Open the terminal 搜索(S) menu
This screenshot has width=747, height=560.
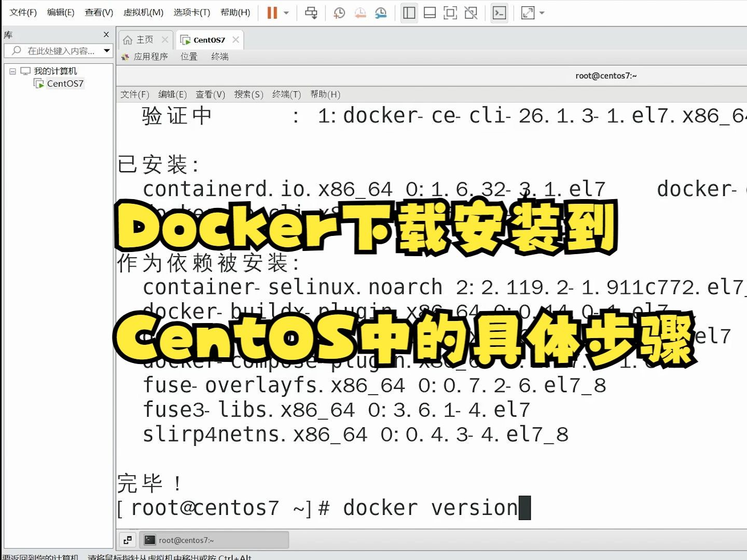click(x=248, y=94)
